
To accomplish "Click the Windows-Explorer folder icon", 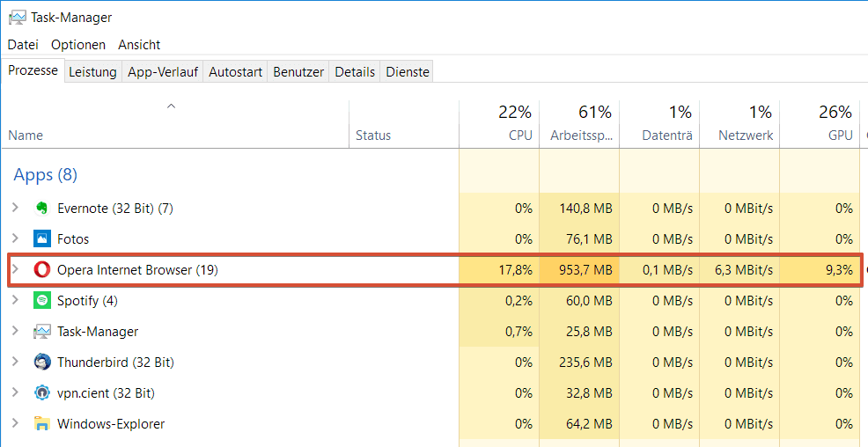I will pyautogui.click(x=41, y=424).
